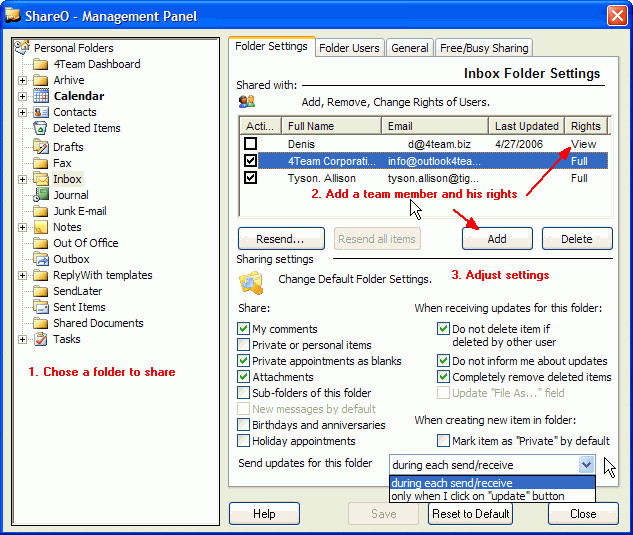Click the Delete user button
This screenshot has height=535, width=633.
click(x=577, y=239)
